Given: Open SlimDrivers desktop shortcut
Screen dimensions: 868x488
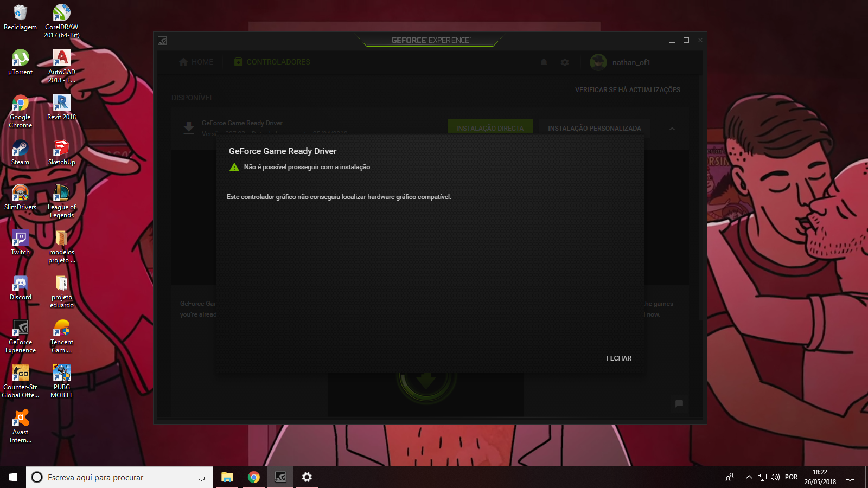Looking at the screenshot, I should [x=20, y=197].
